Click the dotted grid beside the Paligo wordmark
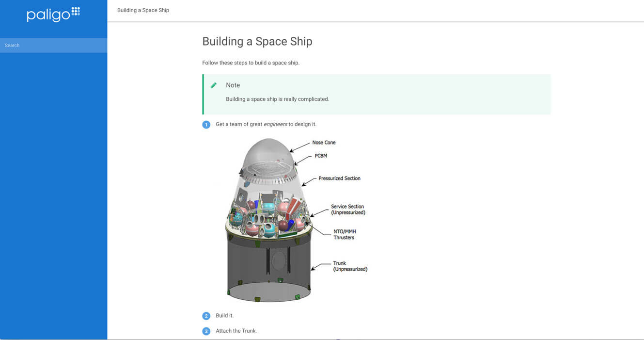The image size is (644, 340). [78, 11]
